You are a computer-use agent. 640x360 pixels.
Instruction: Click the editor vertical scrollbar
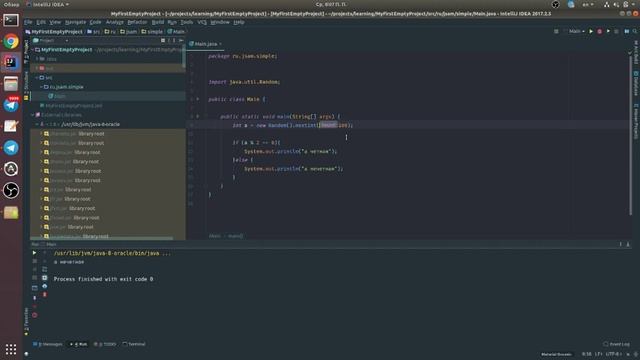point(631,135)
